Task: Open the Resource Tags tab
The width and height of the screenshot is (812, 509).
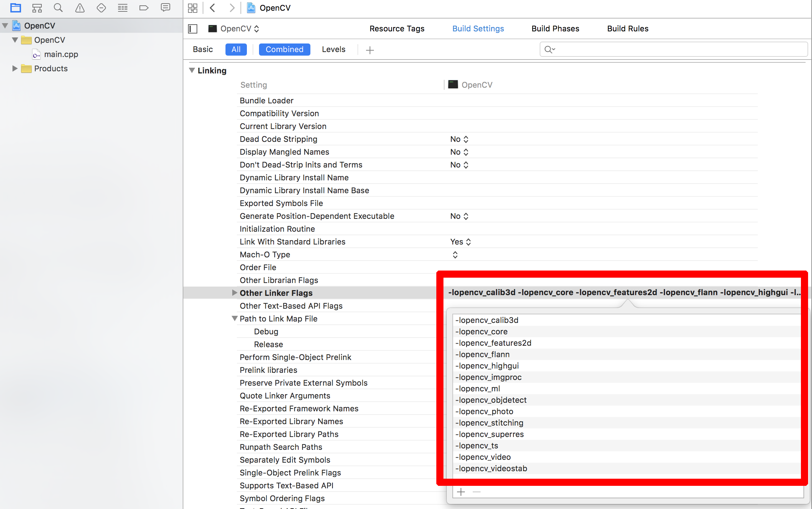Action: [x=397, y=29]
